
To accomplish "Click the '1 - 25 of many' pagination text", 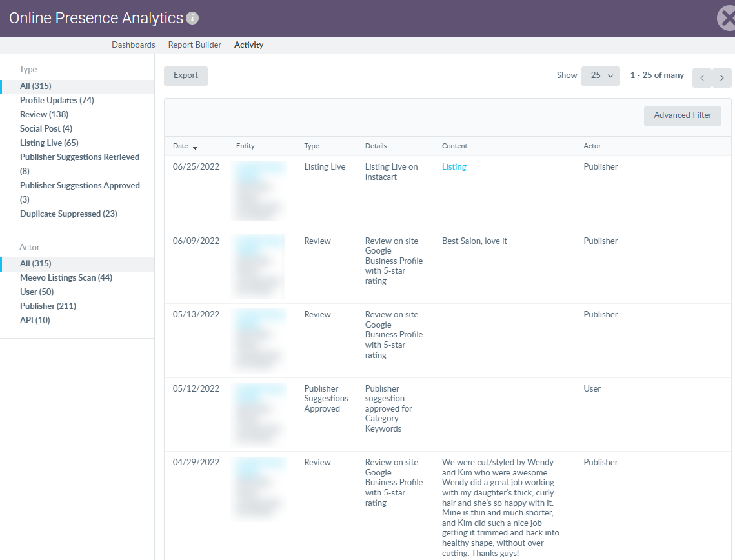I will [x=657, y=75].
